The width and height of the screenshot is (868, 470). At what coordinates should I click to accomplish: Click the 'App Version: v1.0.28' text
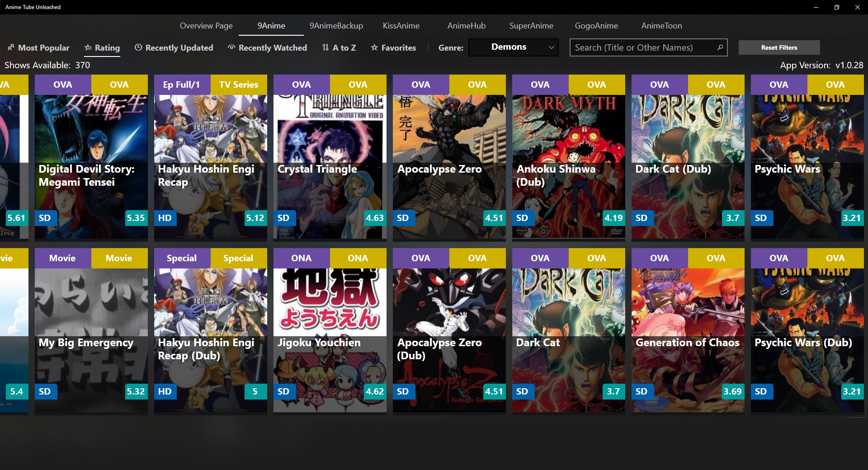(821, 65)
